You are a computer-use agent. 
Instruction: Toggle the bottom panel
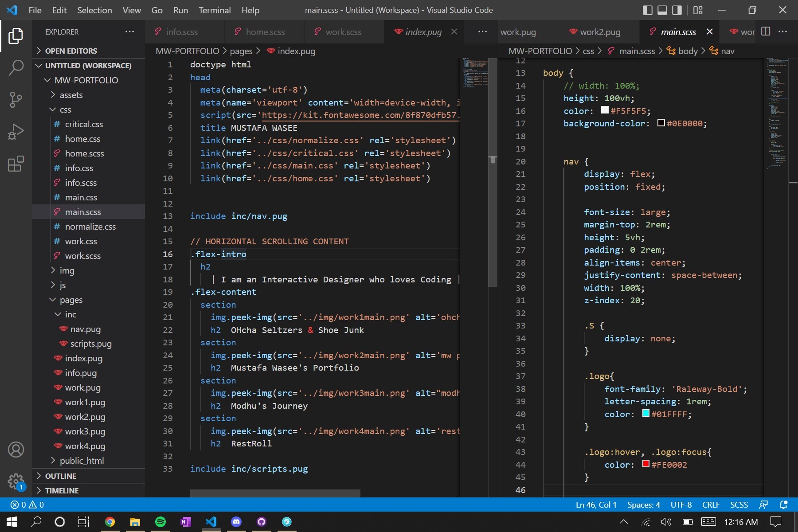[662, 10]
